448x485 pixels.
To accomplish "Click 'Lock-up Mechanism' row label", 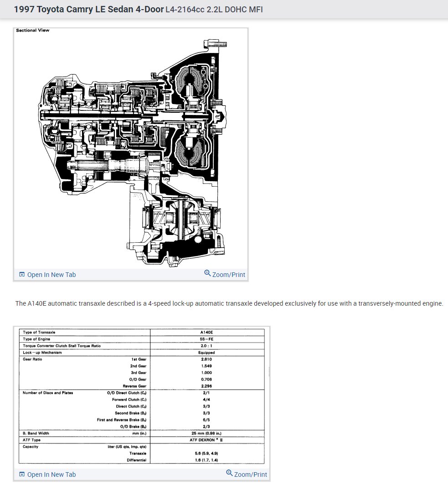I will (x=42, y=353).
